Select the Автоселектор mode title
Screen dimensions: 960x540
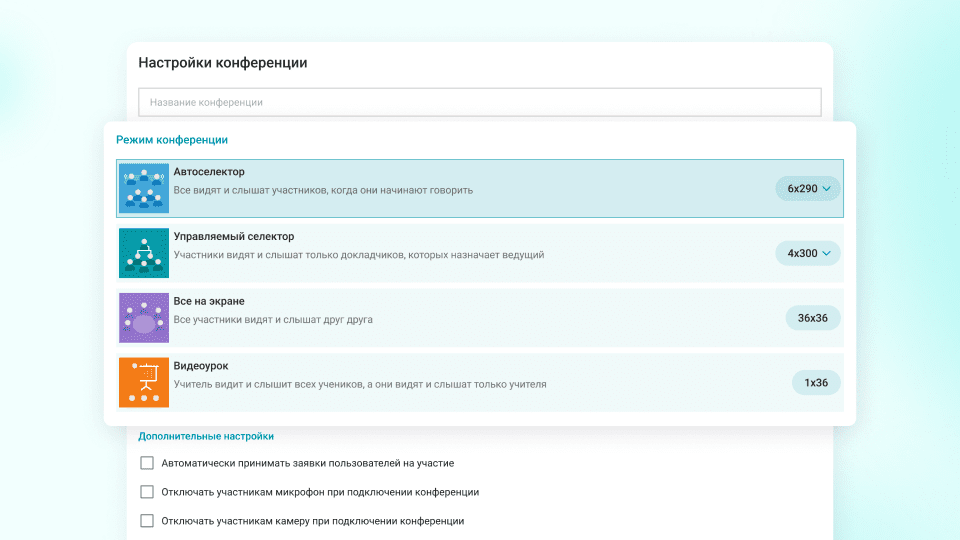pos(209,172)
